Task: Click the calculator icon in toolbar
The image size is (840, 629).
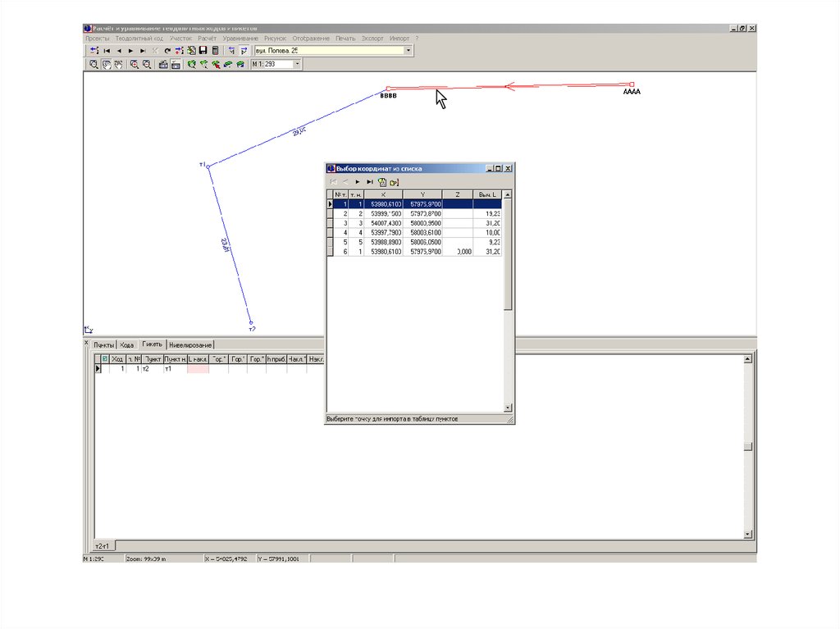Action: (215, 51)
